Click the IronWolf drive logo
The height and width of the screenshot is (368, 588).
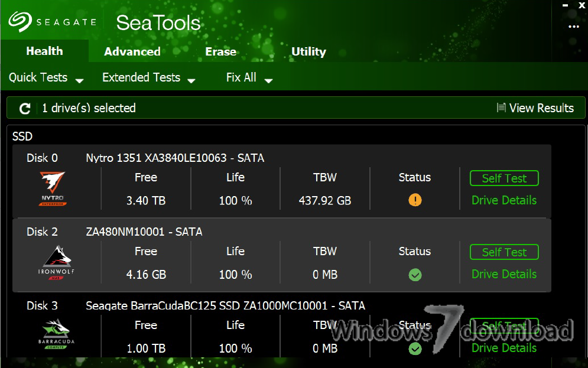point(56,263)
